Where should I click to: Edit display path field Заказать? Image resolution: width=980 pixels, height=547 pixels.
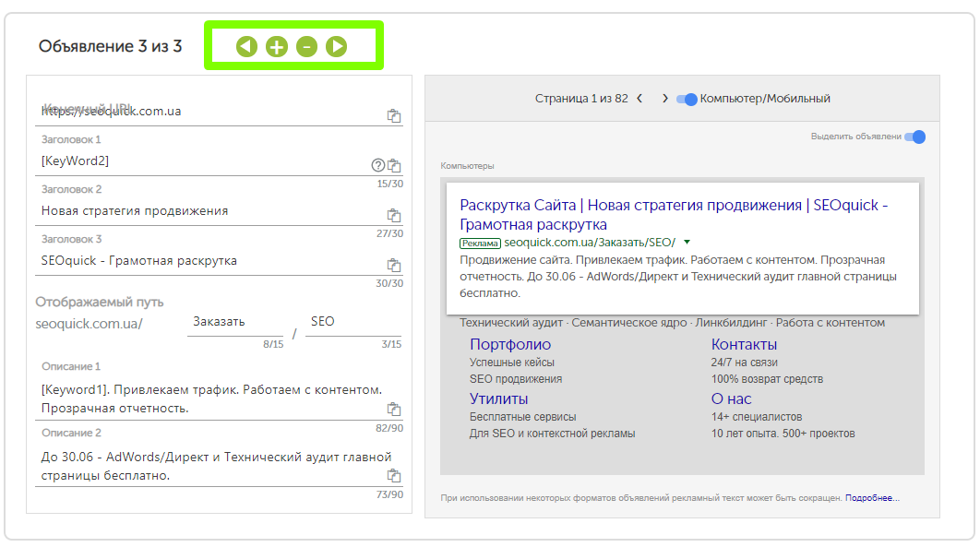tap(235, 322)
